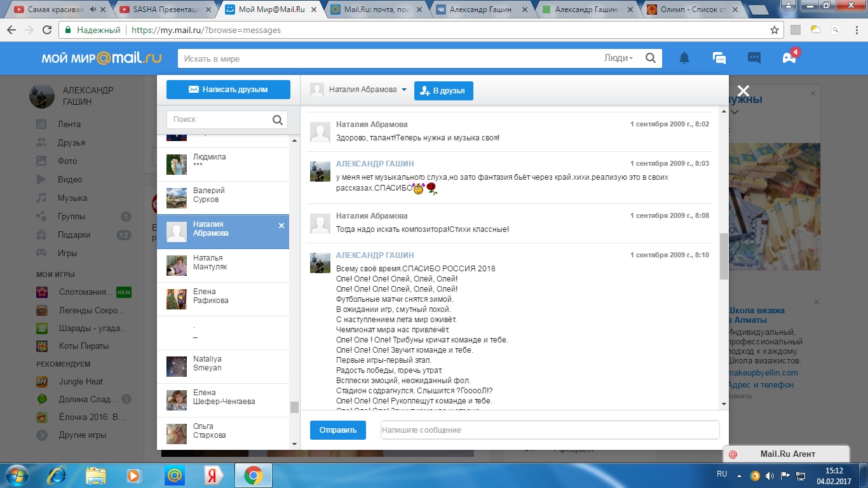Focus the Искать в мире search field
The width and height of the screenshot is (868, 488).
point(388,58)
